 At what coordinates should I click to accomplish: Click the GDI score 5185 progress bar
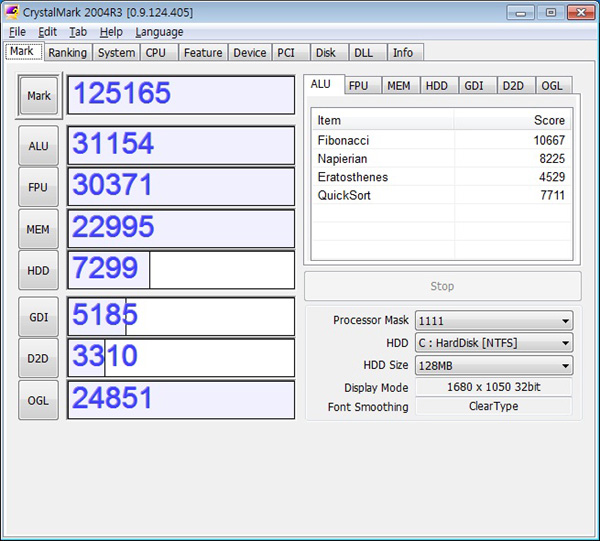click(x=181, y=316)
